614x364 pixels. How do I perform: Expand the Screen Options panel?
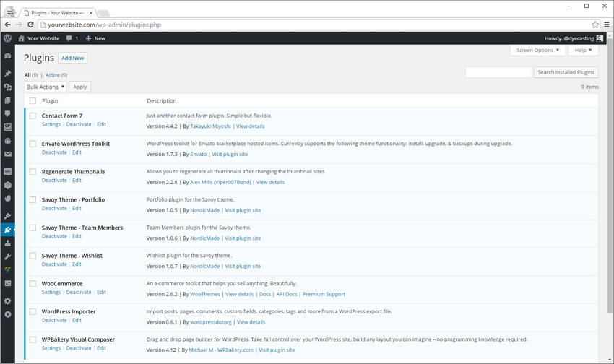coord(537,50)
